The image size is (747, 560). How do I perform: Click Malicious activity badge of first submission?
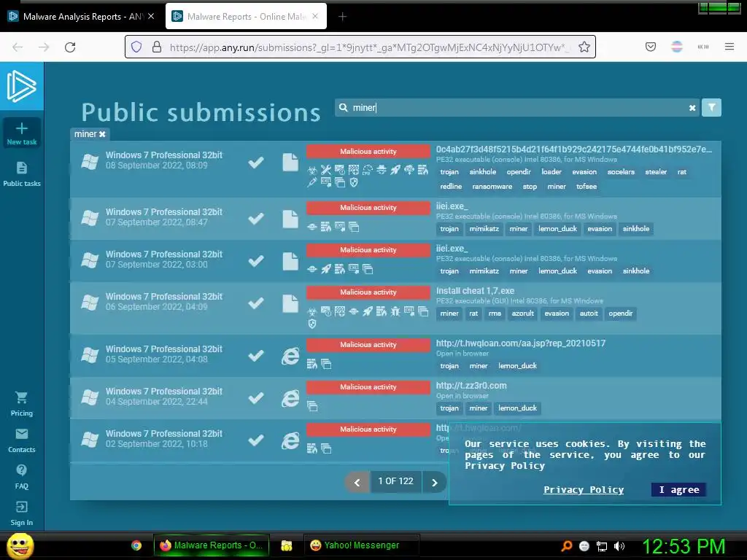tap(368, 152)
